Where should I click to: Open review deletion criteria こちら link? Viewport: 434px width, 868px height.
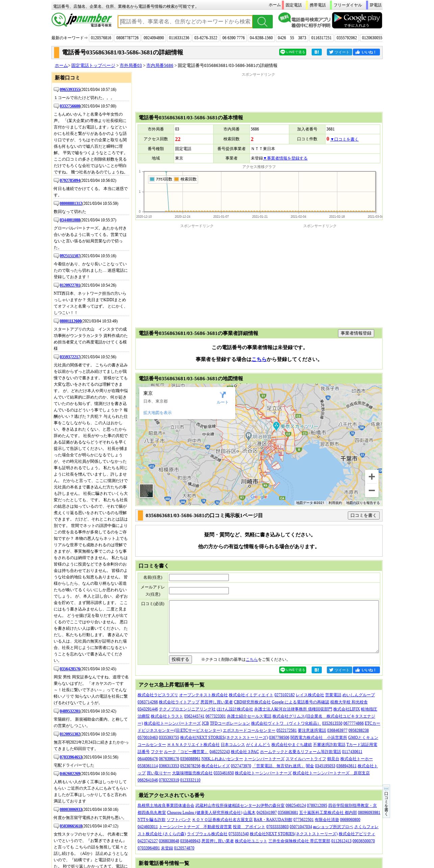point(251,659)
